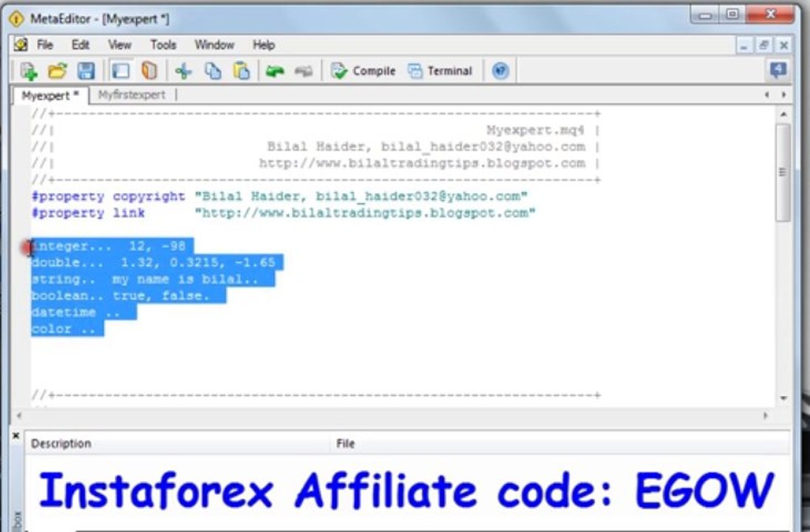Click the 'integer... 12, -98' line
The image size is (810, 532).
click(112, 246)
